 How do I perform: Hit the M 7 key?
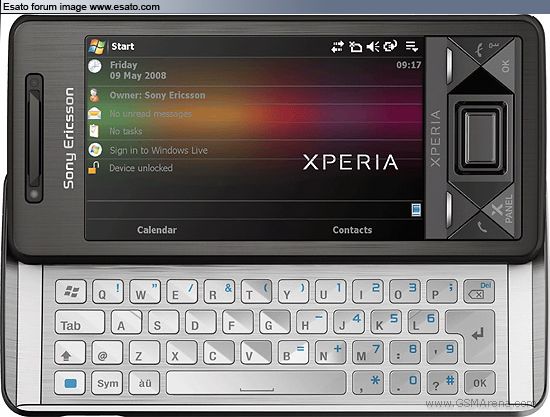click(x=368, y=352)
